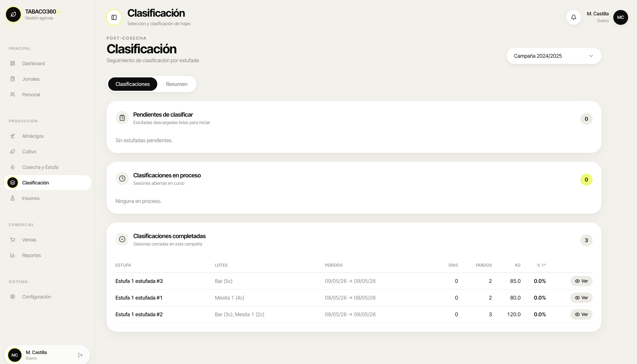Click the 80.0 kg value
The height and width of the screenshot is (364, 637).
tap(515, 298)
